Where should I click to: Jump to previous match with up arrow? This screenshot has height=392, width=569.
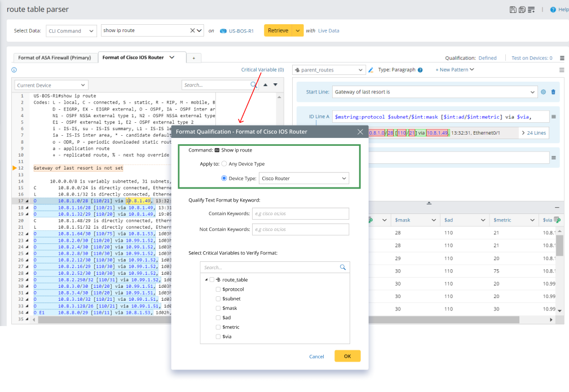point(266,85)
